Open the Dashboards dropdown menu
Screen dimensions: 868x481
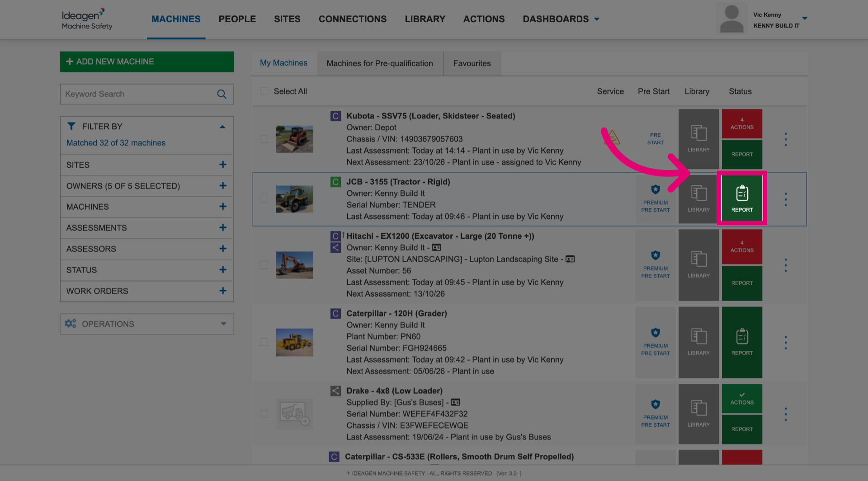click(x=561, y=19)
